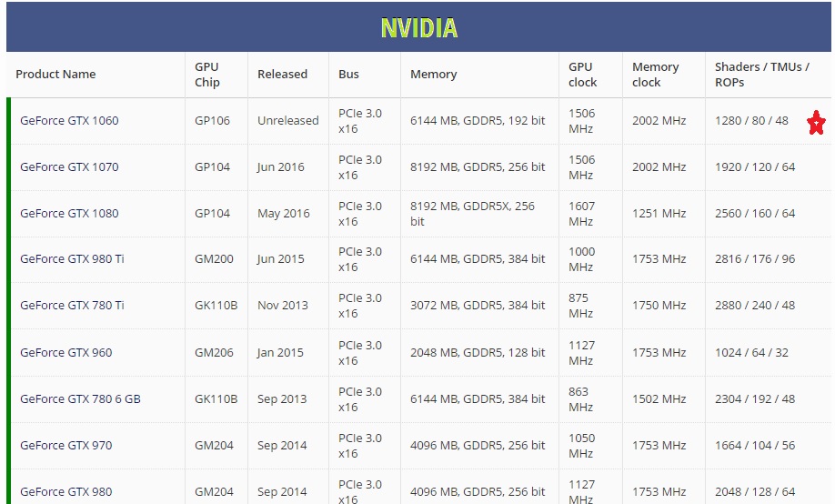Open the GeForce GTX 780 6 GB link

pyautogui.click(x=80, y=399)
